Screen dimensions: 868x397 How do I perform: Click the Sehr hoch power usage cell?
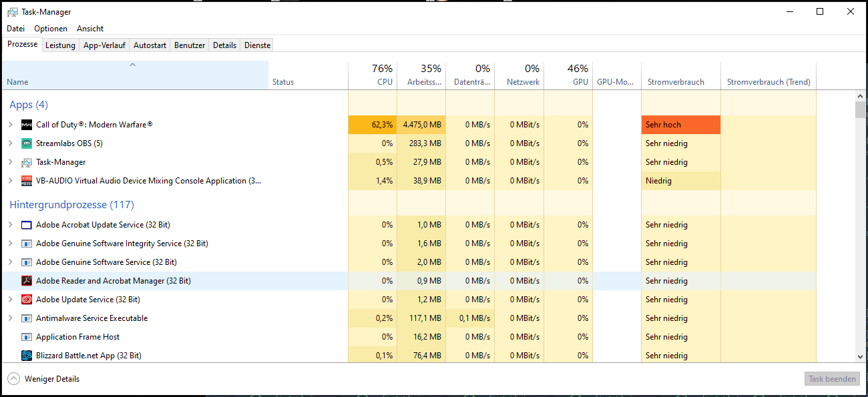681,125
